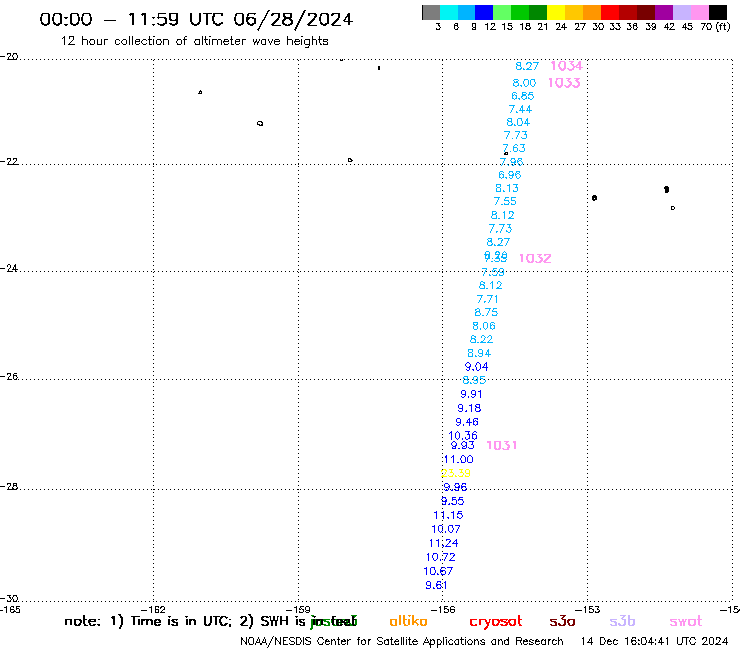
Task: Click the '8.13' wave height reading
Action: coord(507,188)
